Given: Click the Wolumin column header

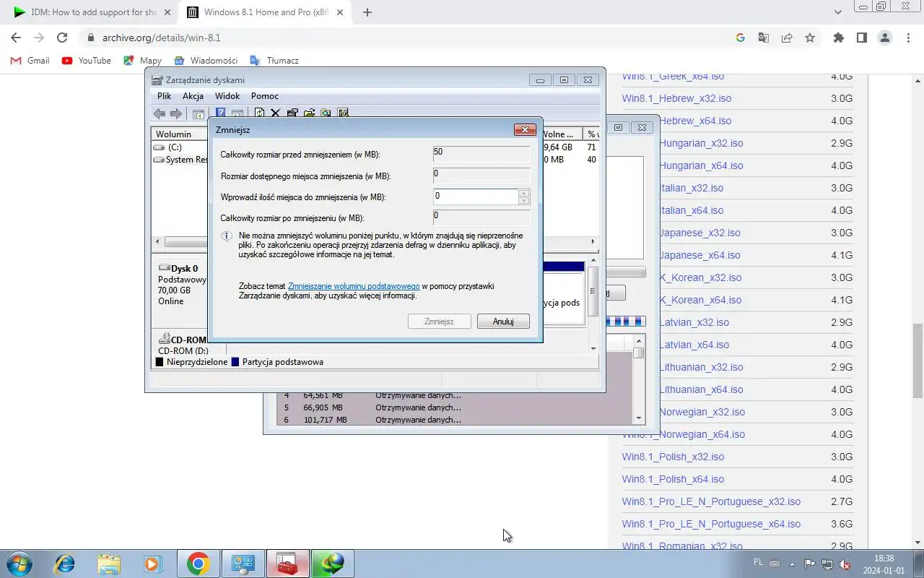Looking at the screenshot, I should point(180,134).
